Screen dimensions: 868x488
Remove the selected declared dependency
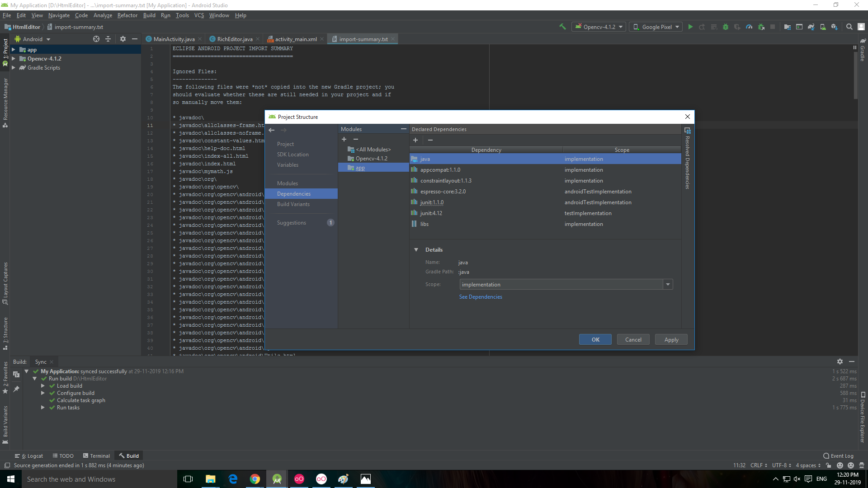point(430,140)
